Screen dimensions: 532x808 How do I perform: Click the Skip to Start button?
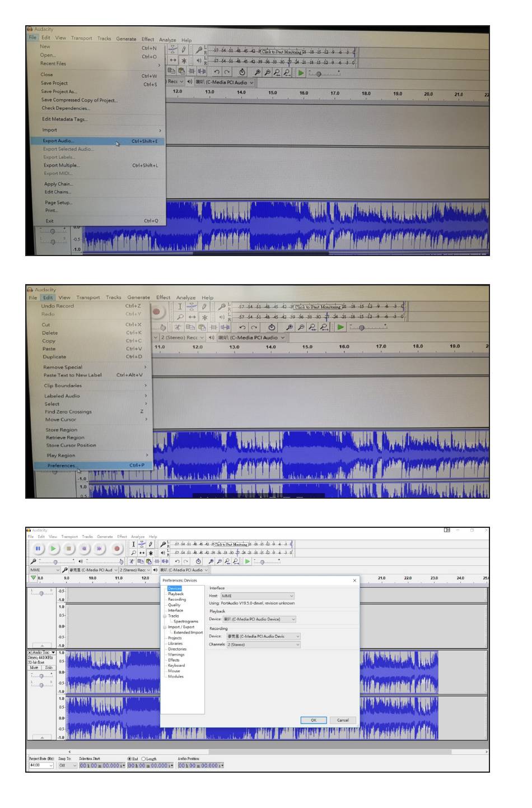(84, 549)
